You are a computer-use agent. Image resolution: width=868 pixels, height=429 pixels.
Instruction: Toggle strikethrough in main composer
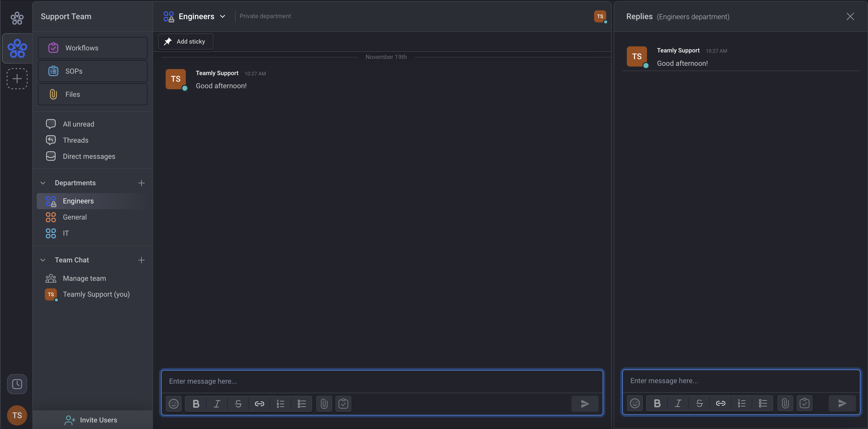pos(238,404)
